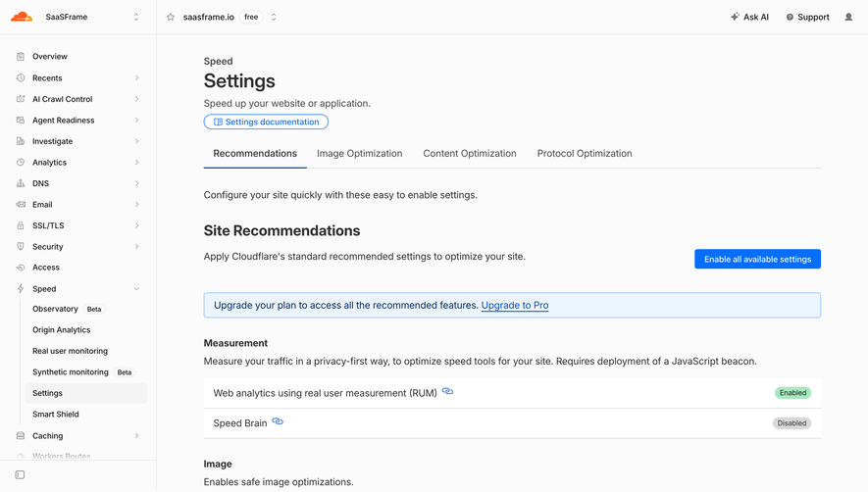
Task: Click the Site Recommendations heading
Action: pos(281,230)
